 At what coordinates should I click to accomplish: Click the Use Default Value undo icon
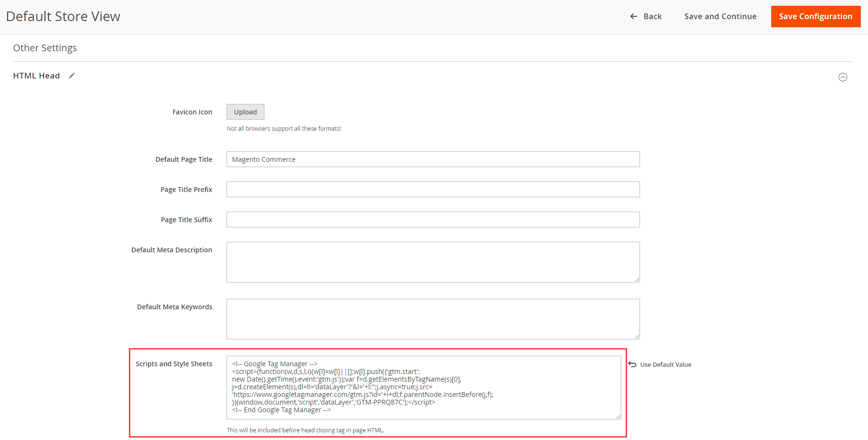point(632,364)
